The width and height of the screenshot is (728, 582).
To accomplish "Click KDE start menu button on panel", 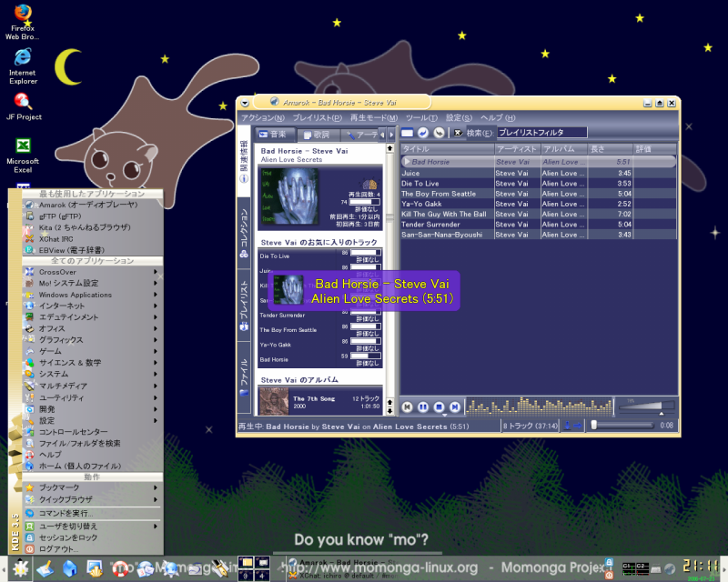I will (x=20, y=568).
